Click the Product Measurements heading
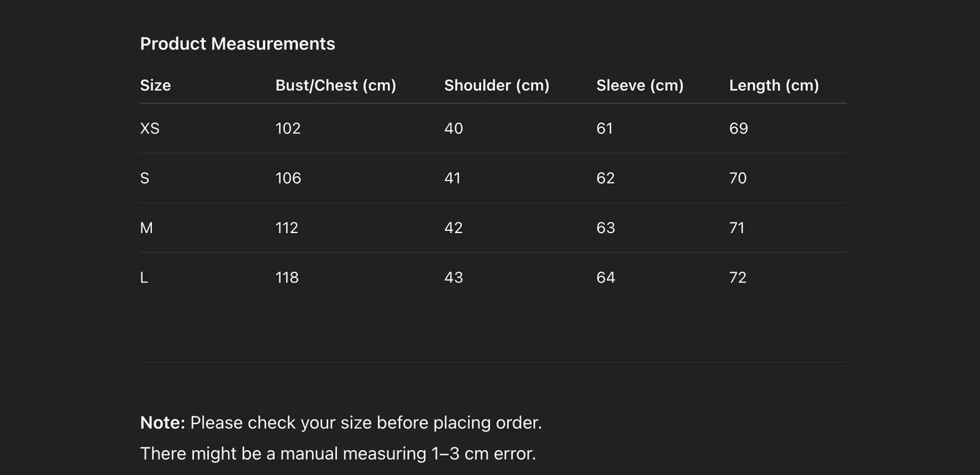 click(x=237, y=44)
